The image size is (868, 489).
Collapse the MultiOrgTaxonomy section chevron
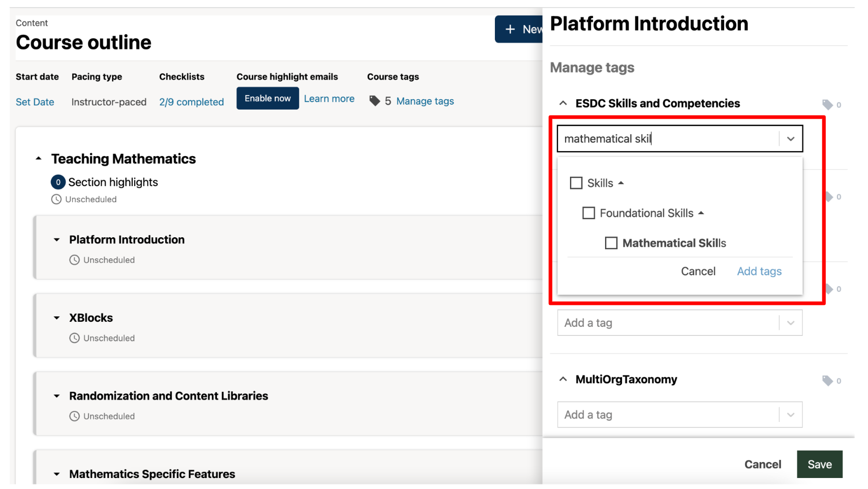(563, 379)
